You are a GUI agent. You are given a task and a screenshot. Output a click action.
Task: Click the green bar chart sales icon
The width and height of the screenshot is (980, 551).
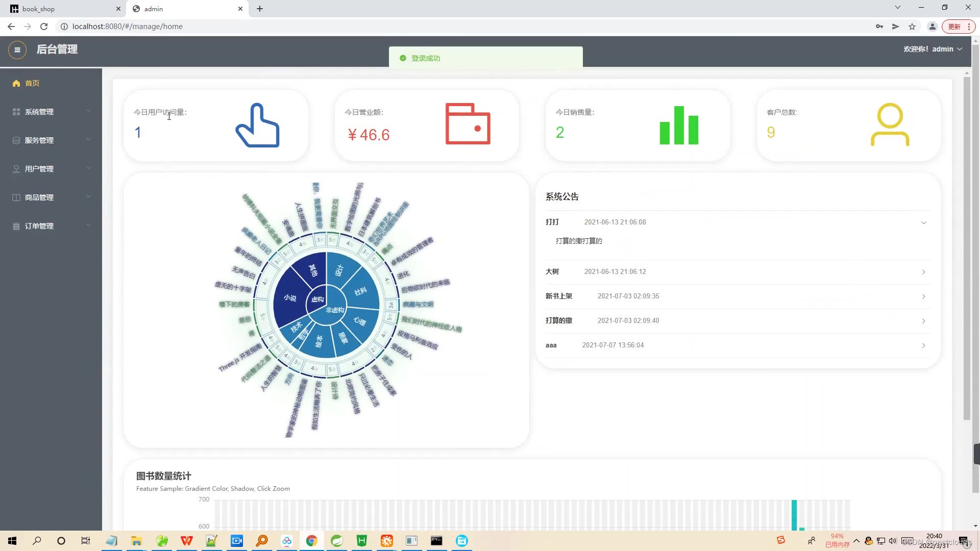pos(678,125)
